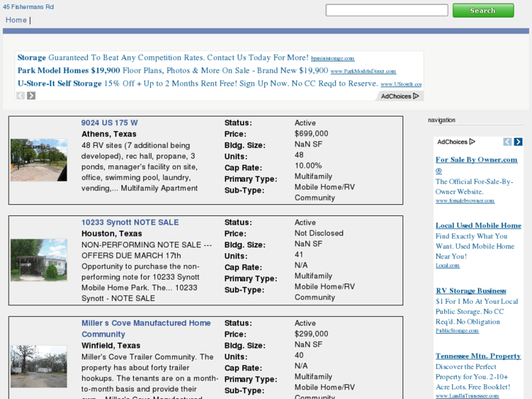Open Local Used Mobile Home ad
Screen dimensions: 532x399
point(479,225)
